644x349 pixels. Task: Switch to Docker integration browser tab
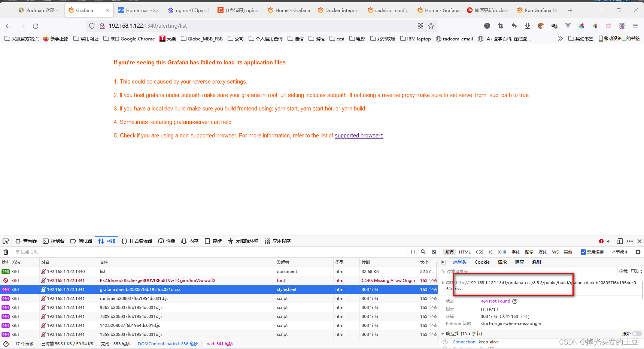[338, 10]
